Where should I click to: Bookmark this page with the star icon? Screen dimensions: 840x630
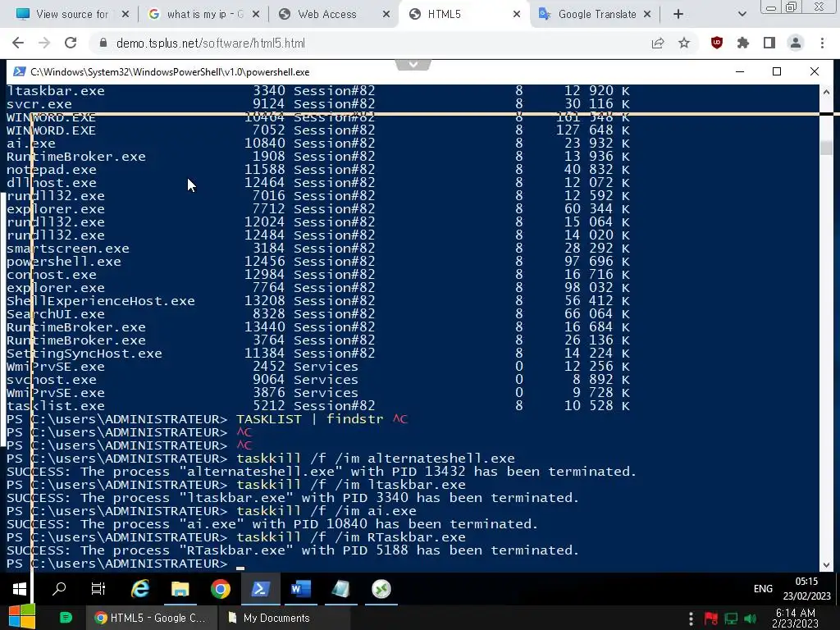point(684,43)
